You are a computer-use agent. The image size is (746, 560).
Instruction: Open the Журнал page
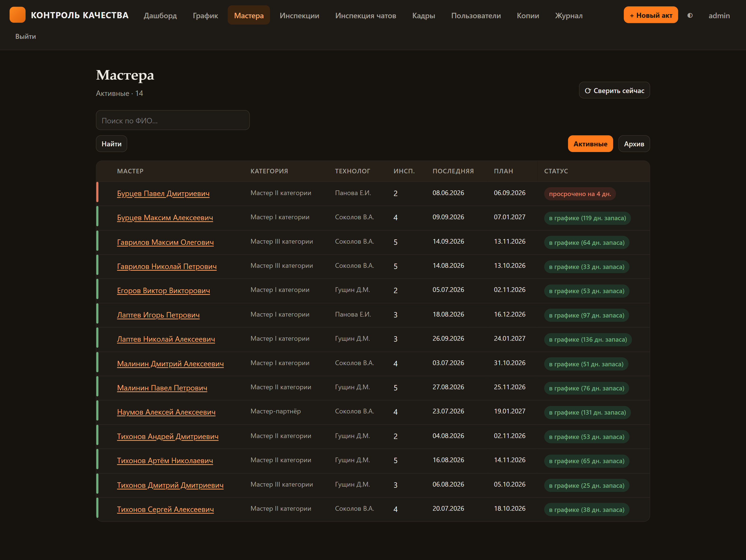(569, 15)
